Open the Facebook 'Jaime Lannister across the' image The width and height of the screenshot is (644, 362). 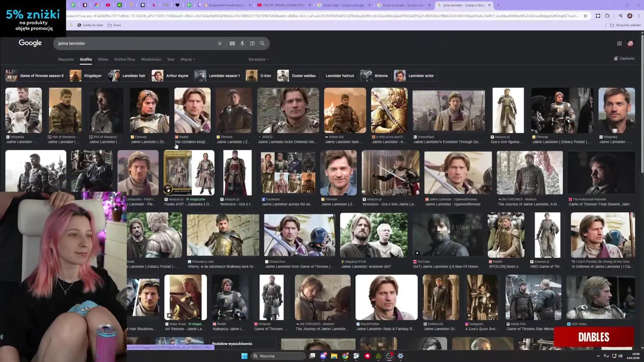[288, 172]
